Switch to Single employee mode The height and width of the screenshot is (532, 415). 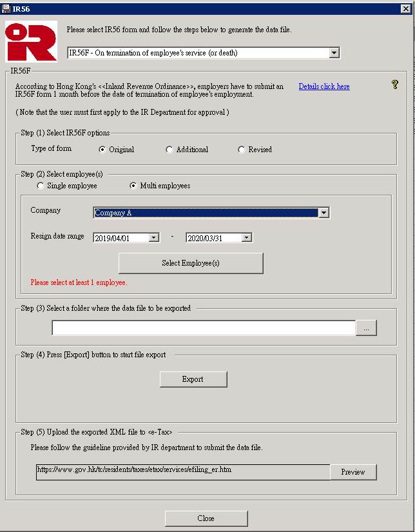click(41, 186)
